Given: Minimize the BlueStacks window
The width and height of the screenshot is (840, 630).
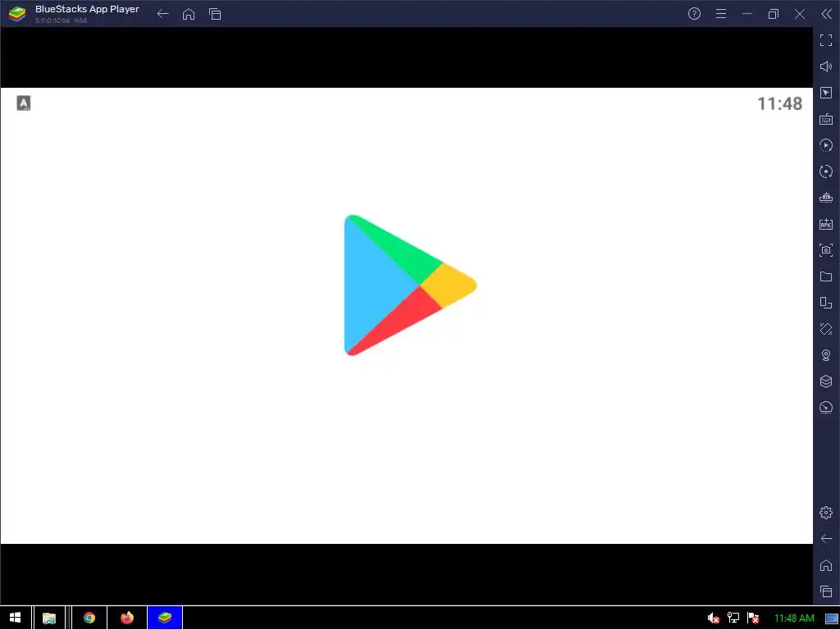Looking at the screenshot, I should pos(747,14).
